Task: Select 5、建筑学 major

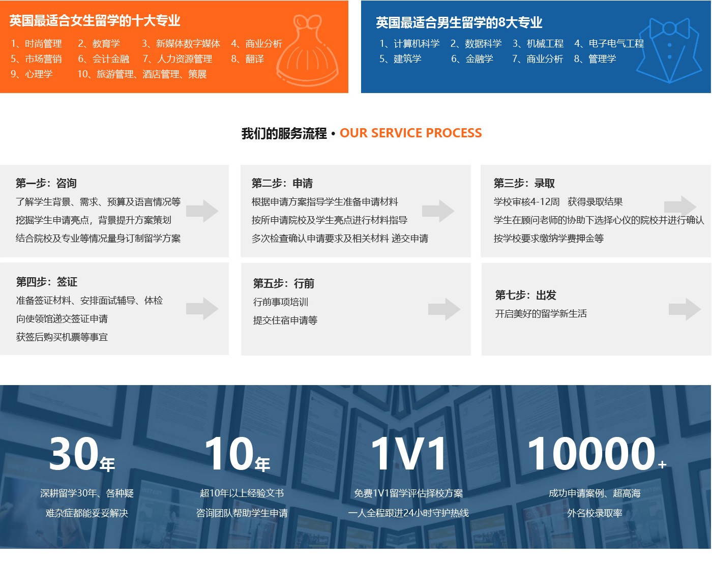Action: coord(400,59)
